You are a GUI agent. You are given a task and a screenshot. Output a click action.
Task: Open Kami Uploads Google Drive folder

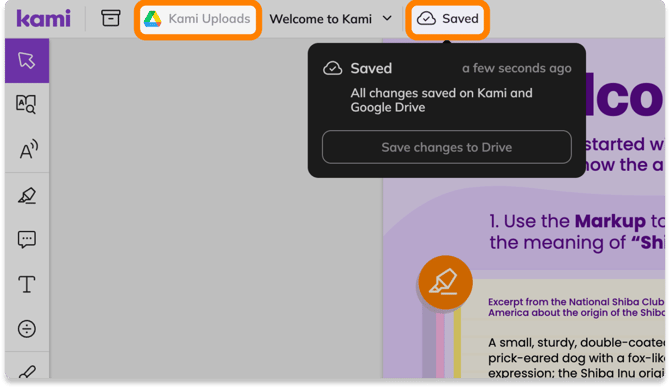[197, 19]
